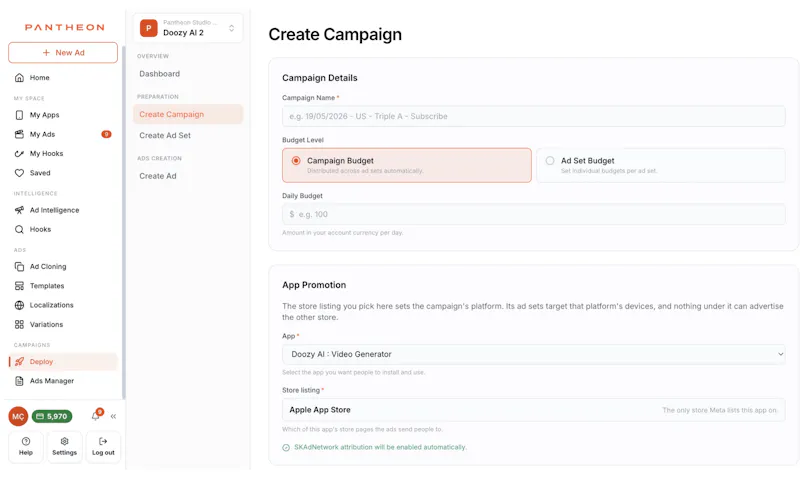Screen dimensions: 800x479
Task: Click the orange P workspace icon
Action: 148,28
